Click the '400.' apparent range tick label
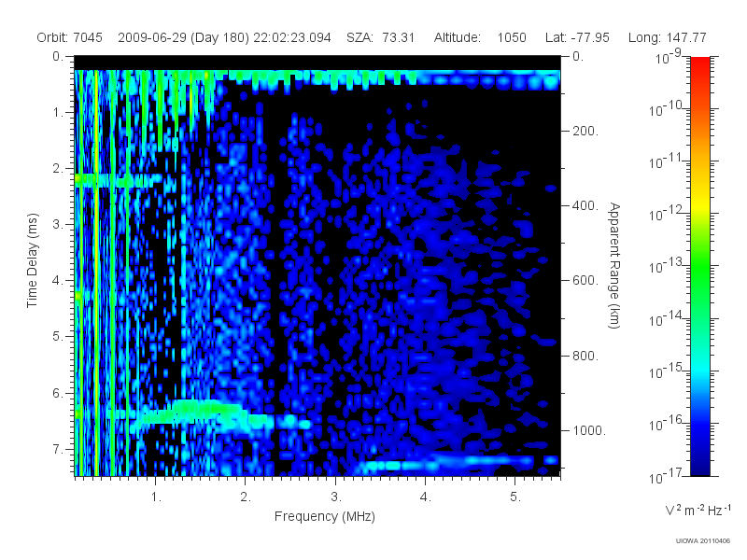 click(585, 205)
